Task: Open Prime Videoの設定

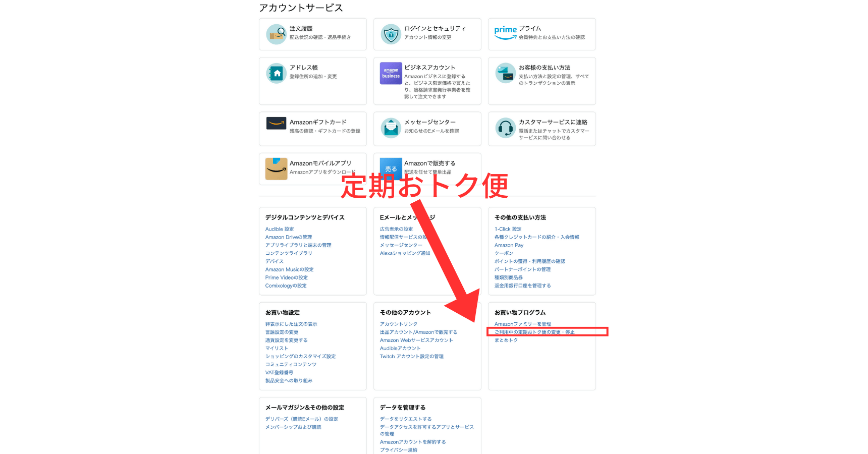Action: (286, 277)
